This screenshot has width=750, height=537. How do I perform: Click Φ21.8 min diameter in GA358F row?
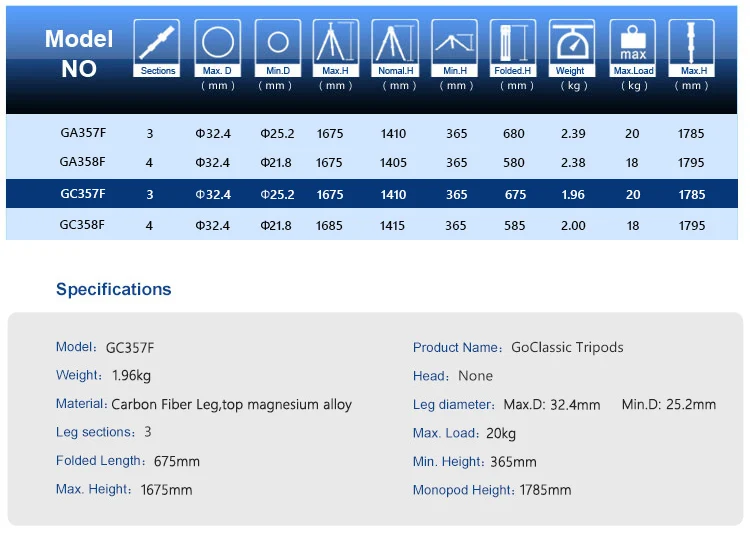click(x=276, y=163)
